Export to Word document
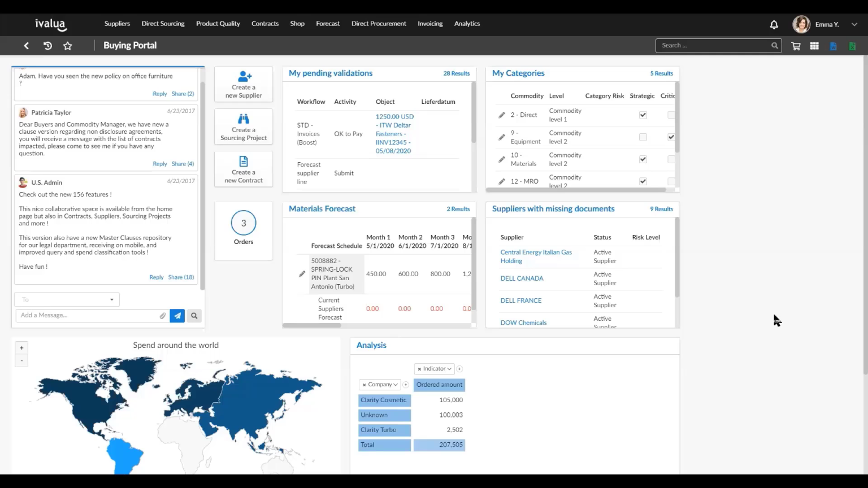This screenshot has height=488, width=868. [833, 45]
